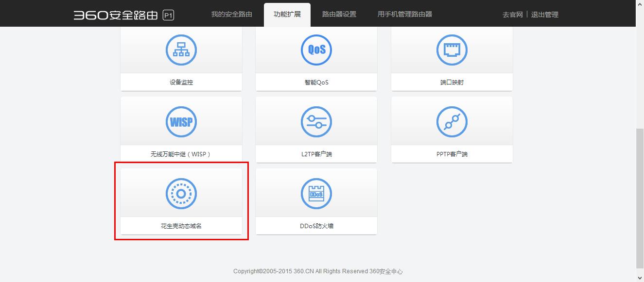Follow the 去官网 link
Viewport: 644px width, 282px height.
[512, 15]
